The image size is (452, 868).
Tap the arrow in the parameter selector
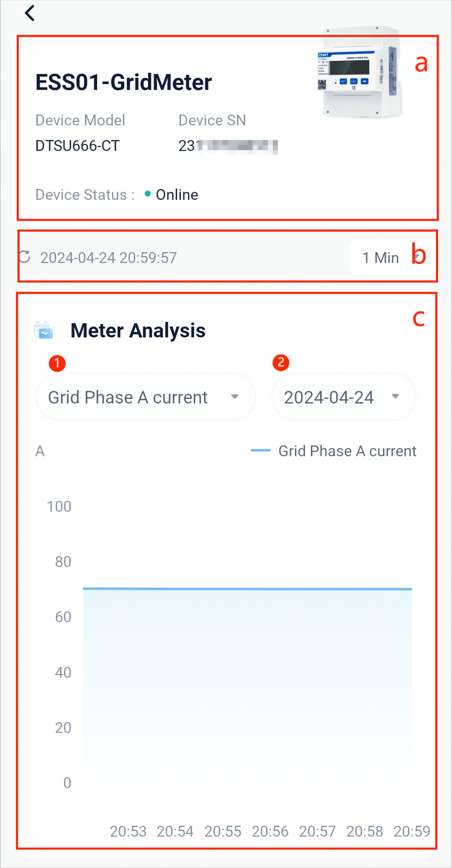click(x=235, y=396)
